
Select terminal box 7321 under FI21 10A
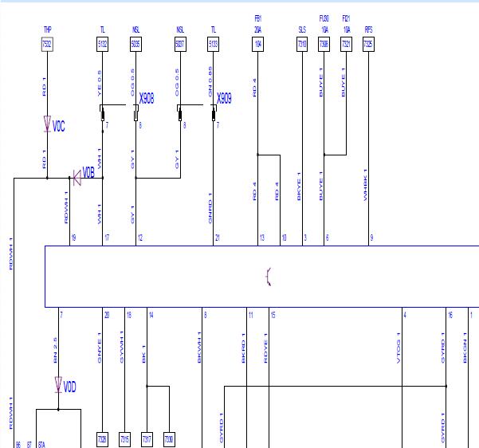click(x=346, y=45)
